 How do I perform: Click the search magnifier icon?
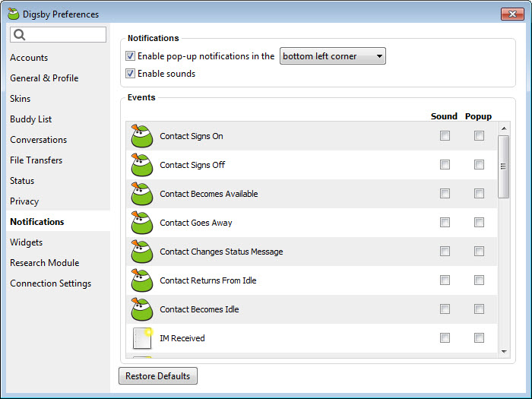[19, 35]
